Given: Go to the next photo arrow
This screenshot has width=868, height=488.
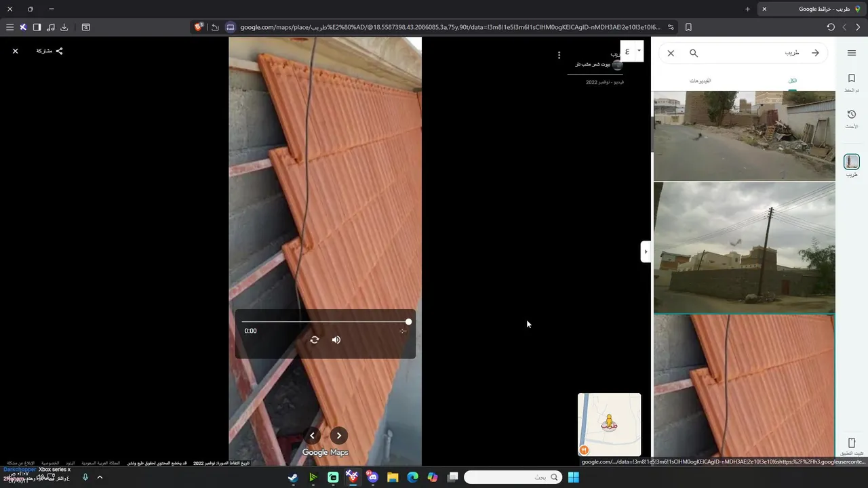Looking at the screenshot, I should (x=338, y=436).
